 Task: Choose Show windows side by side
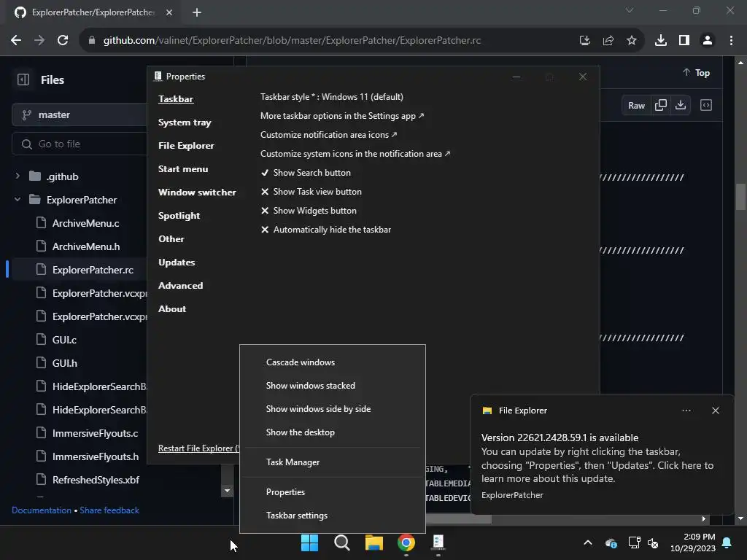point(333,409)
